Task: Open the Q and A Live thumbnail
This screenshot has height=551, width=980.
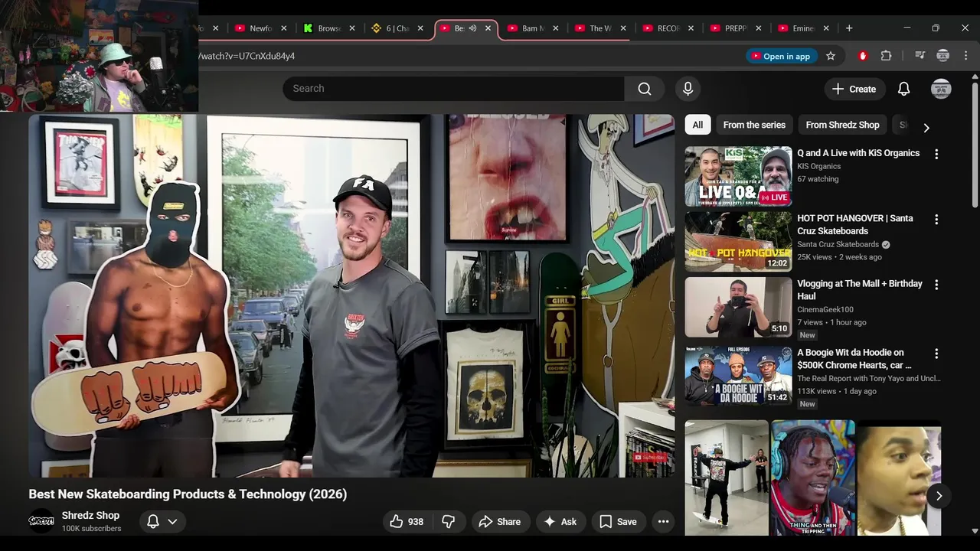Action: (x=738, y=177)
